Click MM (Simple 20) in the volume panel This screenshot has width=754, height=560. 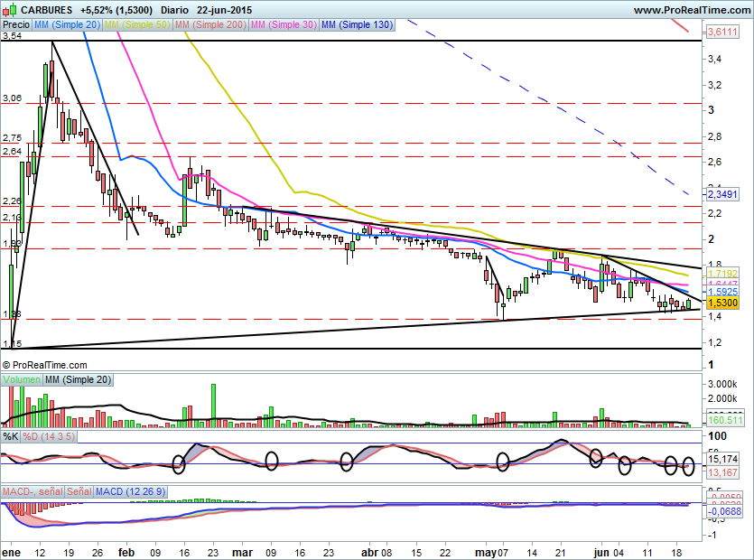click(78, 380)
